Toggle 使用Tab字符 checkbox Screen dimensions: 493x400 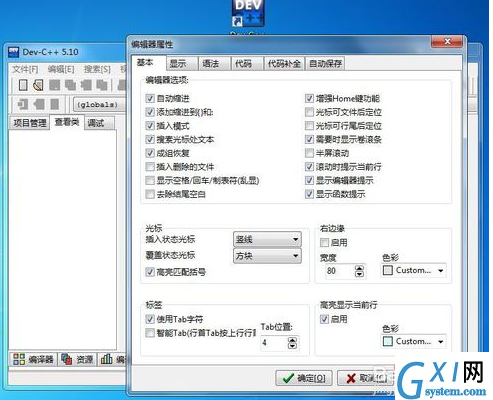[150, 319]
